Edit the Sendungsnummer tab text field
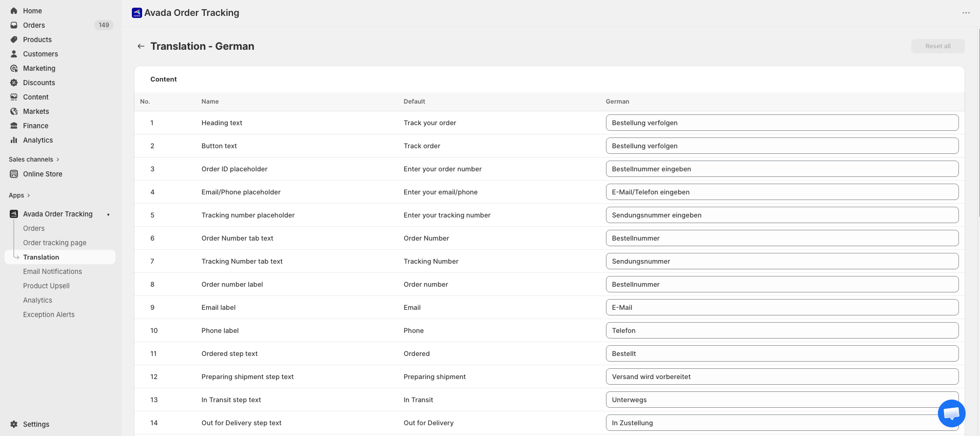 click(x=782, y=261)
